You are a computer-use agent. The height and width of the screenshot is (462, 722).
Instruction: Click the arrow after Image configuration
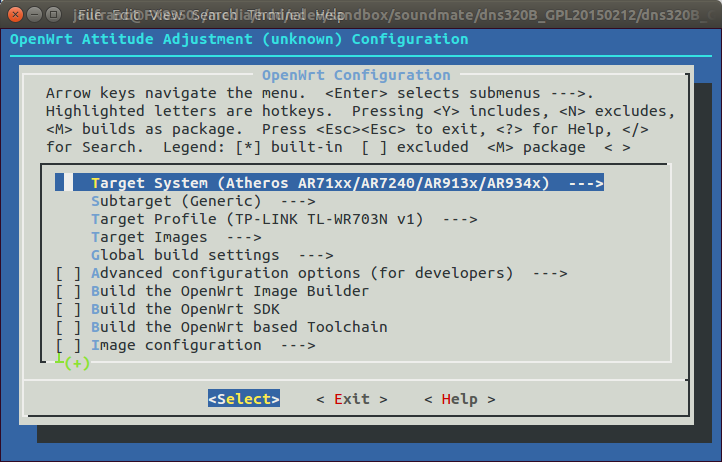point(298,345)
